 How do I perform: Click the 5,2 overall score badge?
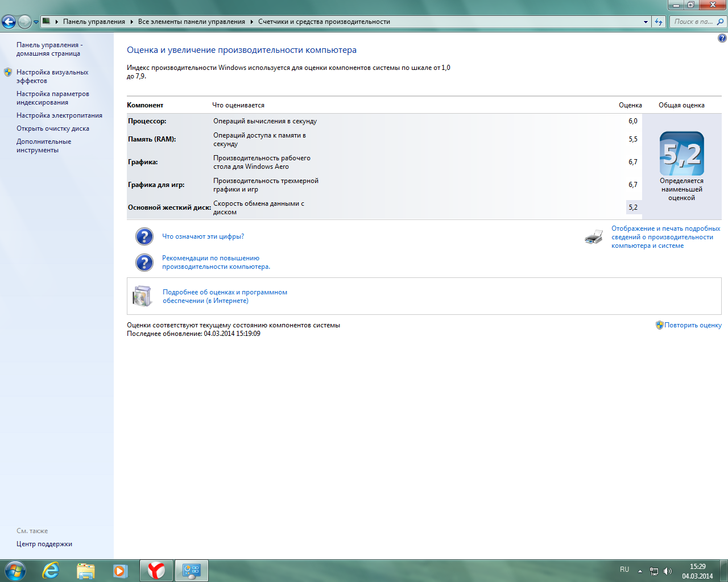click(x=682, y=153)
